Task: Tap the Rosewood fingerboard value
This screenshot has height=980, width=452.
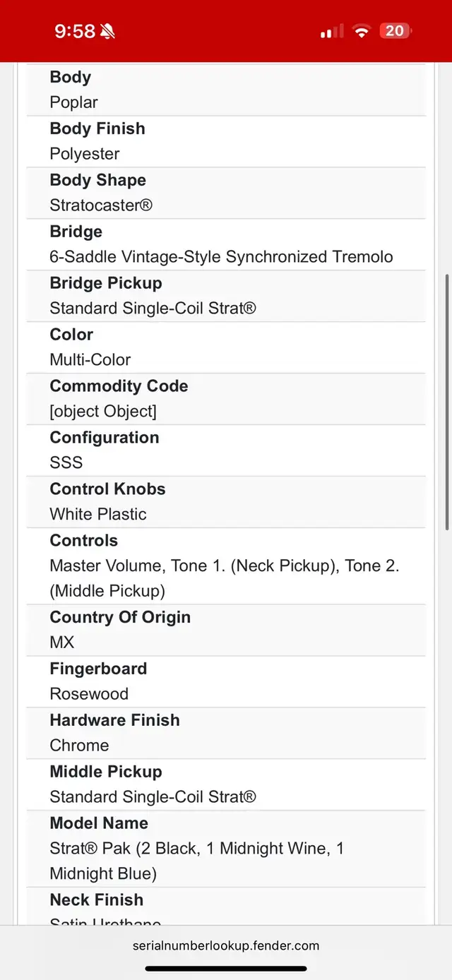Action: click(89, 694)
